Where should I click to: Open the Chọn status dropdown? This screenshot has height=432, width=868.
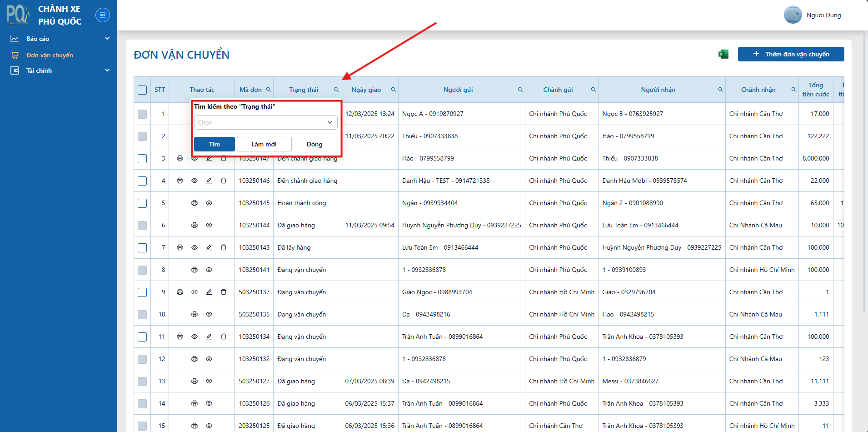[x=266, y=122]
